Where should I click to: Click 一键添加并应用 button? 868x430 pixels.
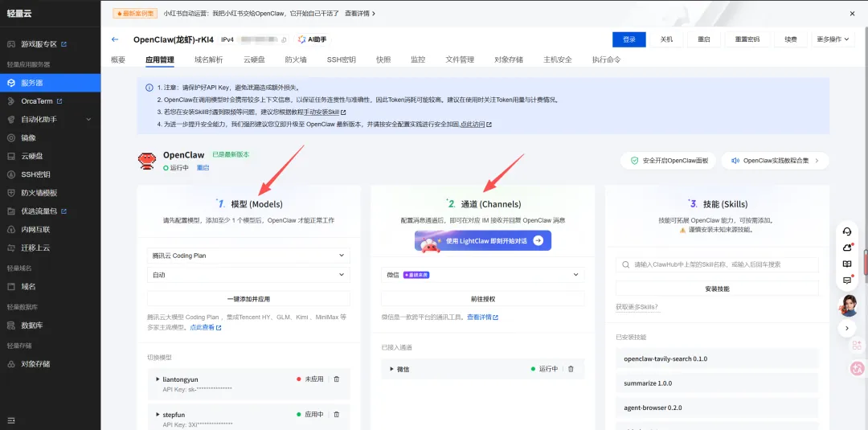tap(248, 299)
